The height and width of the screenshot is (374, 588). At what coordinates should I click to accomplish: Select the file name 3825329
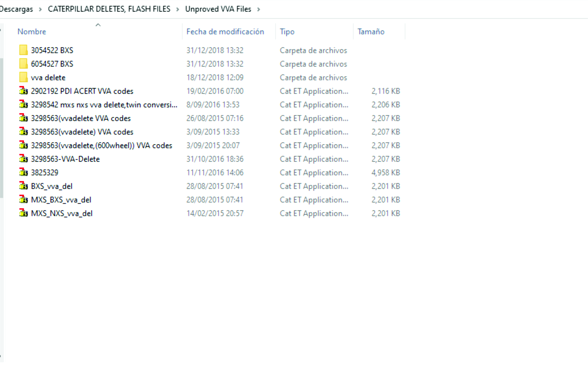click(45, 173)
